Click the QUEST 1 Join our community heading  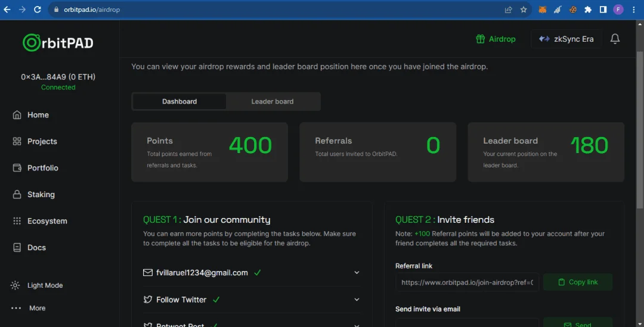click(206, 220)
